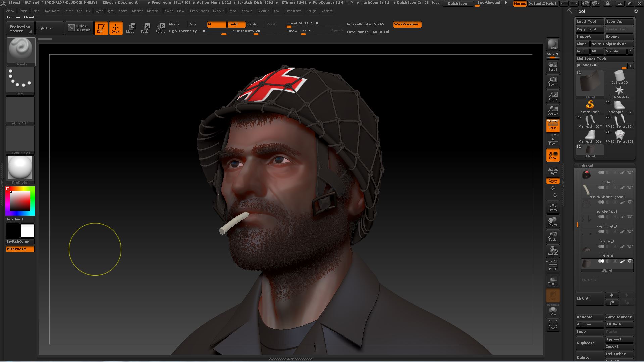Enable Zsub mode

(255, 24)
